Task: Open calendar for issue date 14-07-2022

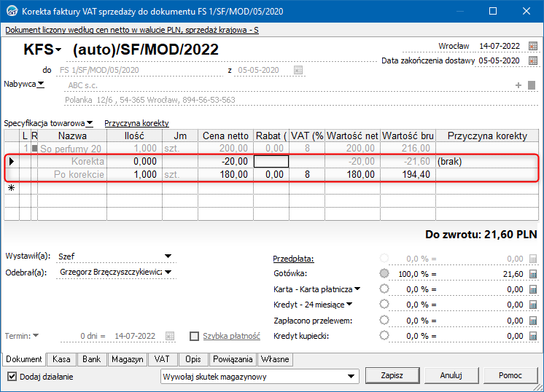Action: click(x=532, y=46)
